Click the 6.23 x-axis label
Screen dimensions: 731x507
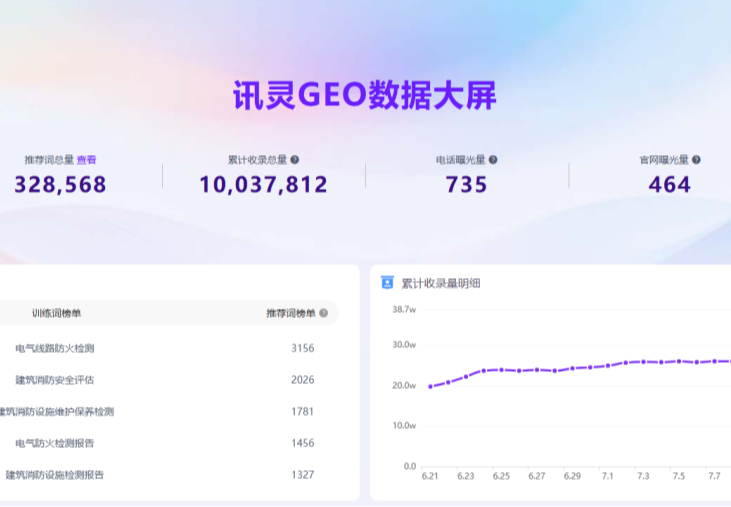click(x=466, y=476)
